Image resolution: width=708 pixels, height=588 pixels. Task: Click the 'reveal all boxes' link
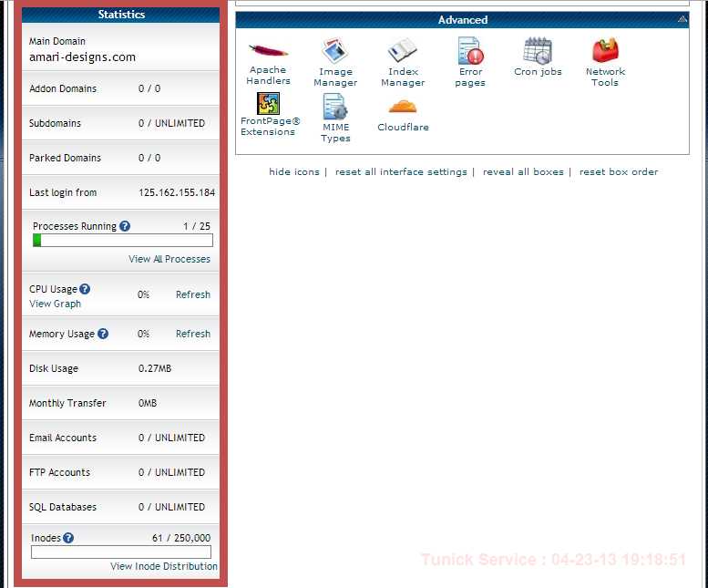[x=523, y=172]
